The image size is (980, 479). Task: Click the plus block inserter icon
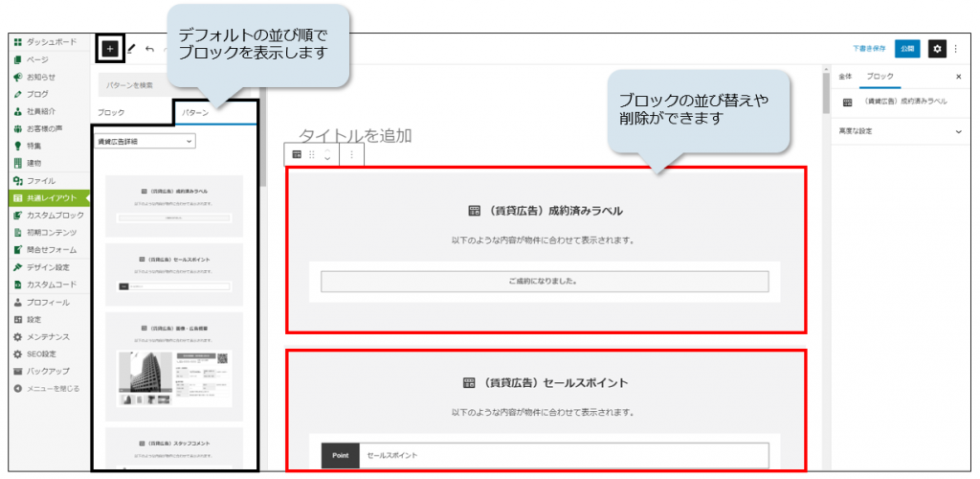110,48
